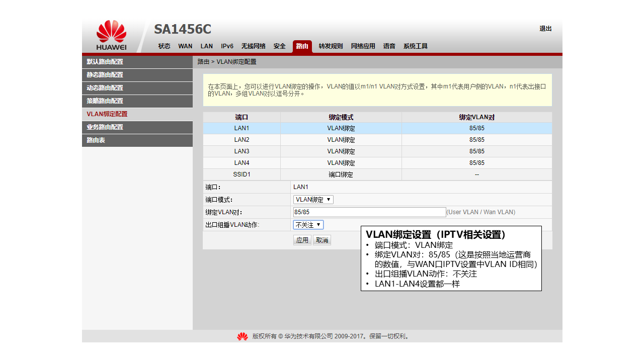Viewport: 644px width, 362px height.
Task: Expand the 端口模式 dropdown
Action: pos(313,200)
